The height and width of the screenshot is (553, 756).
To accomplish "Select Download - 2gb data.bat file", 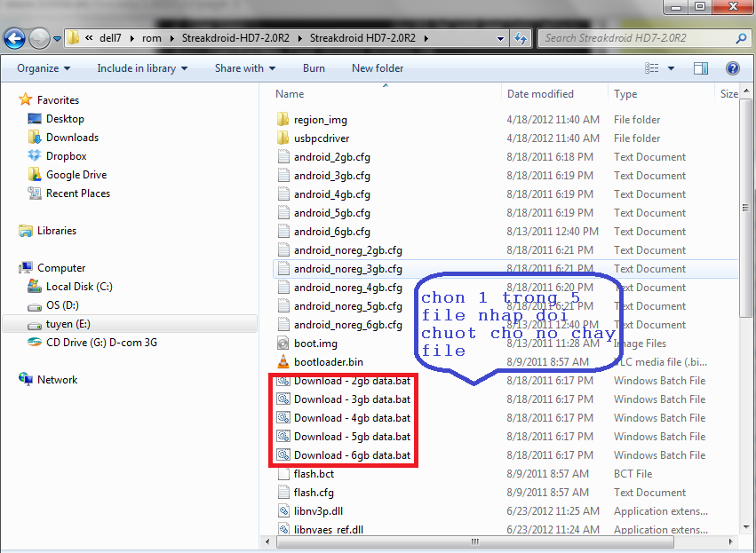I will pyautogui.click(x=352, y=381).
